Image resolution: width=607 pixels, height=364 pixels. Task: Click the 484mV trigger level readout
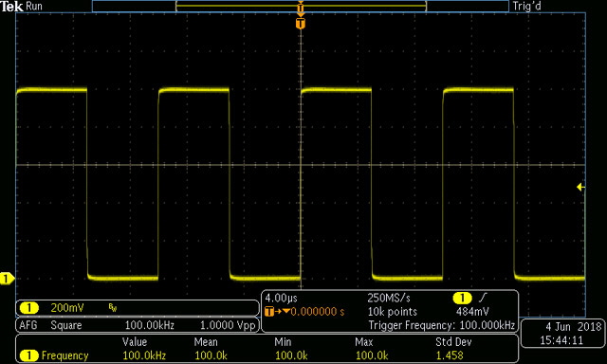(472, 312)
